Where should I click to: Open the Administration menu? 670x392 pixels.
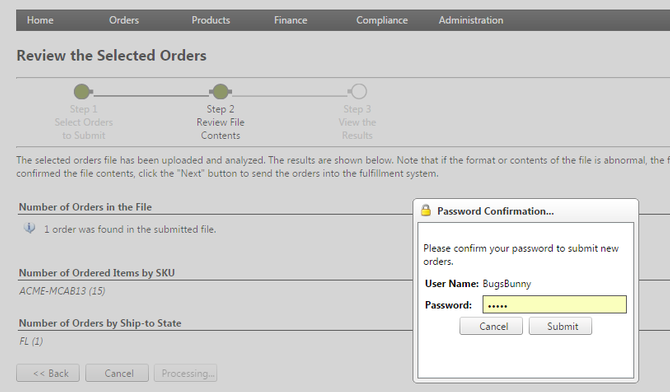tap(471, 20)
